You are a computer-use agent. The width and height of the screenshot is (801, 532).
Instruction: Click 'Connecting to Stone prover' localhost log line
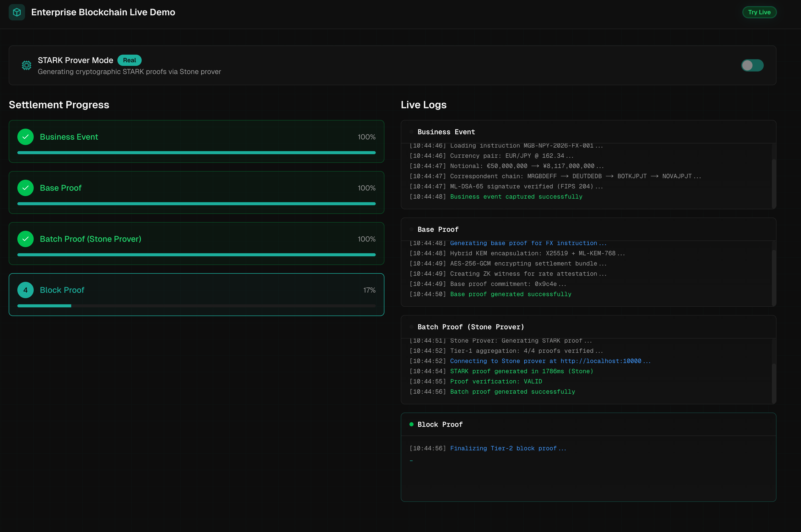pyautogui.click(x=530, y=361)
